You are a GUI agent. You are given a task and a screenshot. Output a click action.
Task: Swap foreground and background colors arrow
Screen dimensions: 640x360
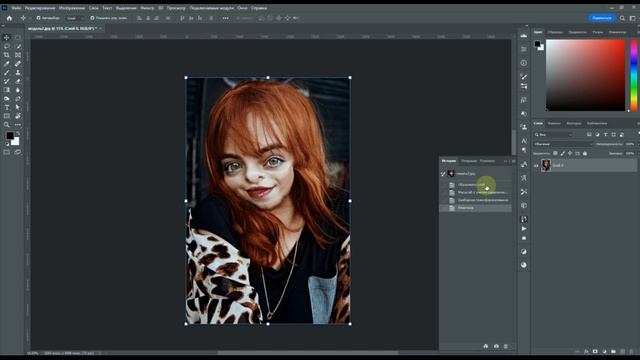tap(18, 133)
